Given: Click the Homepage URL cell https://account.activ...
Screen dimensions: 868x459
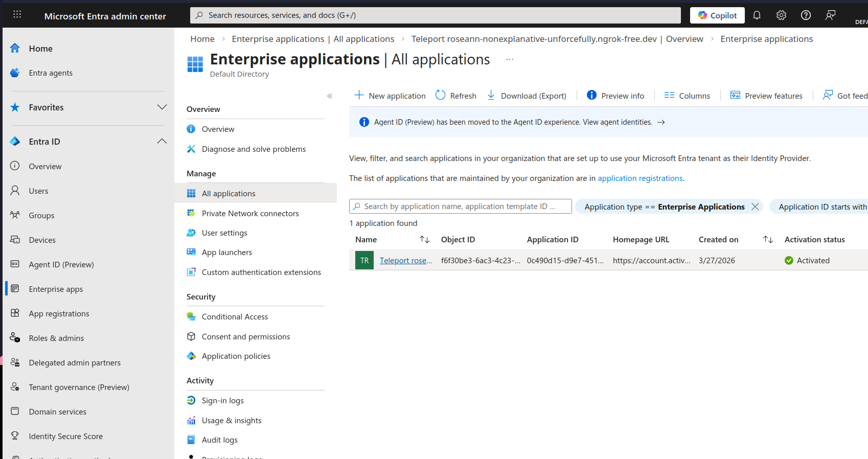Looking at the screenshot, I should [x=651, y=261].
